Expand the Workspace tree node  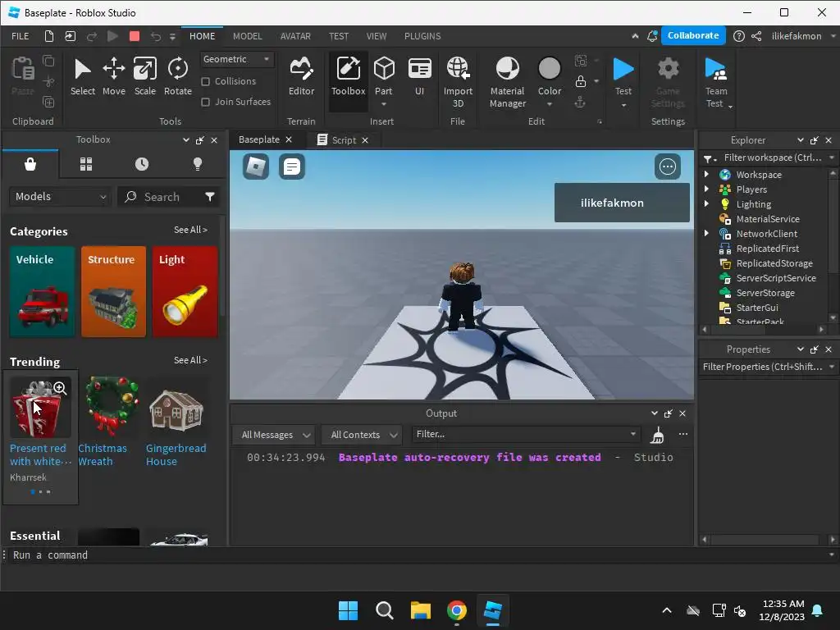706,174
